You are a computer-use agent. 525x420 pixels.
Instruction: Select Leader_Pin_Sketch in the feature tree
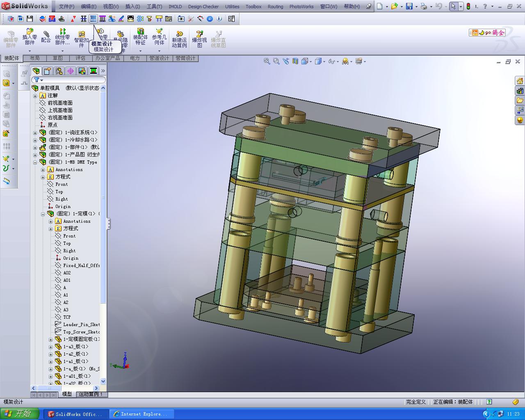(x=82, y=324)
